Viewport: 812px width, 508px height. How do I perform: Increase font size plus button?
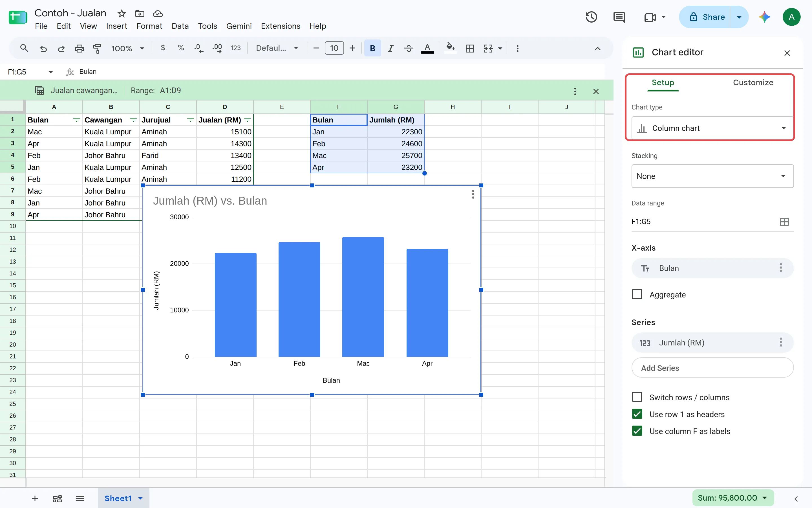[352, 48]
